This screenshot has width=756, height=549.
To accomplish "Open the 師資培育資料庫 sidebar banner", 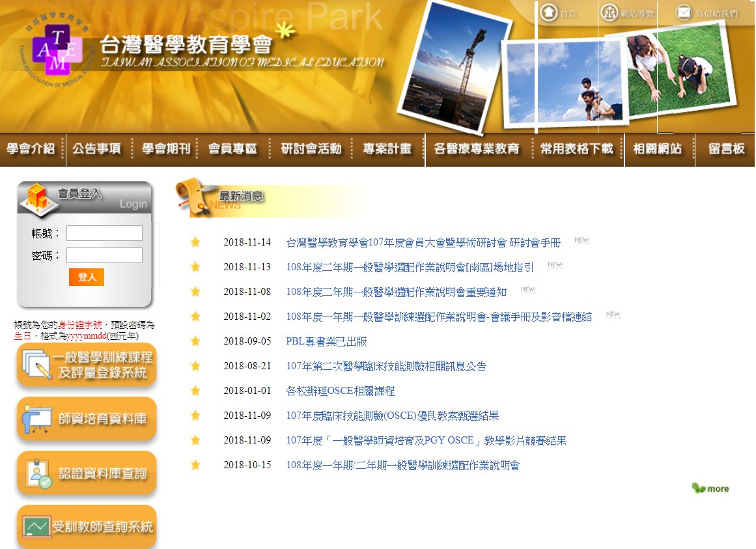I will click(x=87, y=419).
